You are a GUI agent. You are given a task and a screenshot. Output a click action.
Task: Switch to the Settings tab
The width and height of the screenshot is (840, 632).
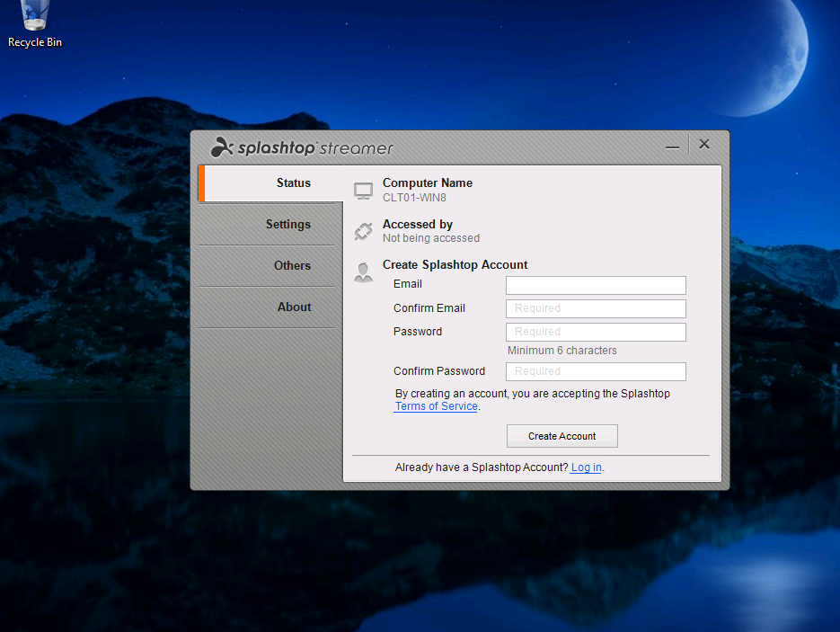[x=287, y=225]
